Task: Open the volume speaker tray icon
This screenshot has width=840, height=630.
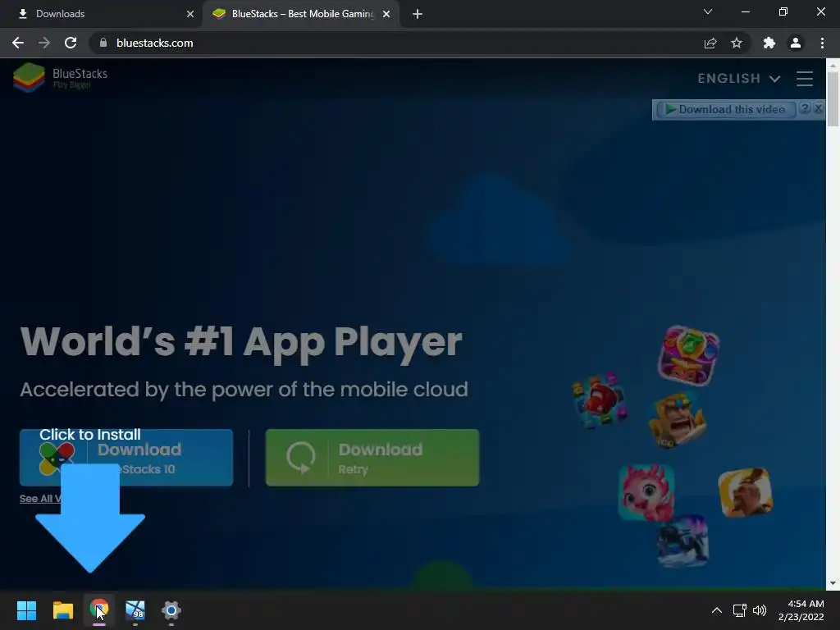Action: (759, 610)
